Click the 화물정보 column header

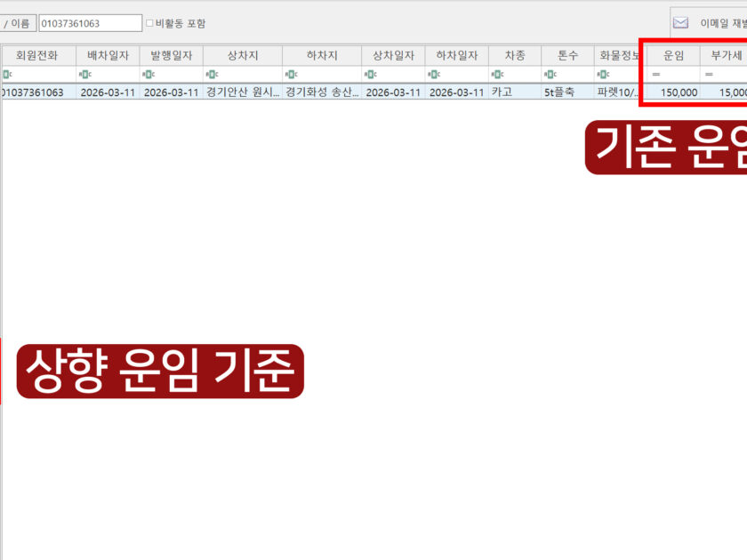pyautogui.click(x=618, y=55)
